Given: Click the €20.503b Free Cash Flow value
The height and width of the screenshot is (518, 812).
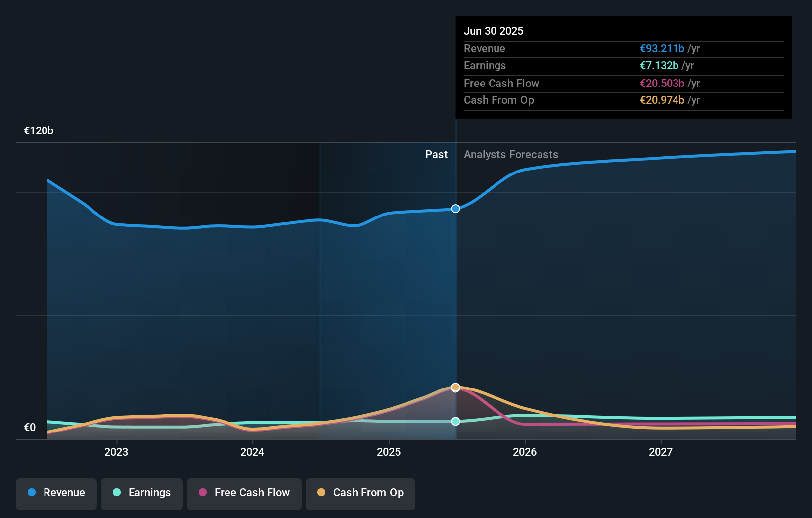Looking at the screenshot, I should (662, 83).
